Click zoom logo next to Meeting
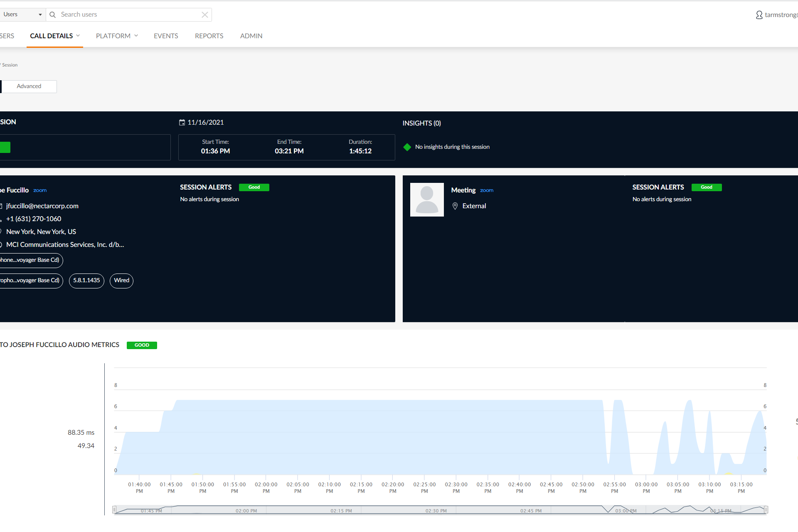Viewport: 798px width, 532px height. tap(487, 190)
